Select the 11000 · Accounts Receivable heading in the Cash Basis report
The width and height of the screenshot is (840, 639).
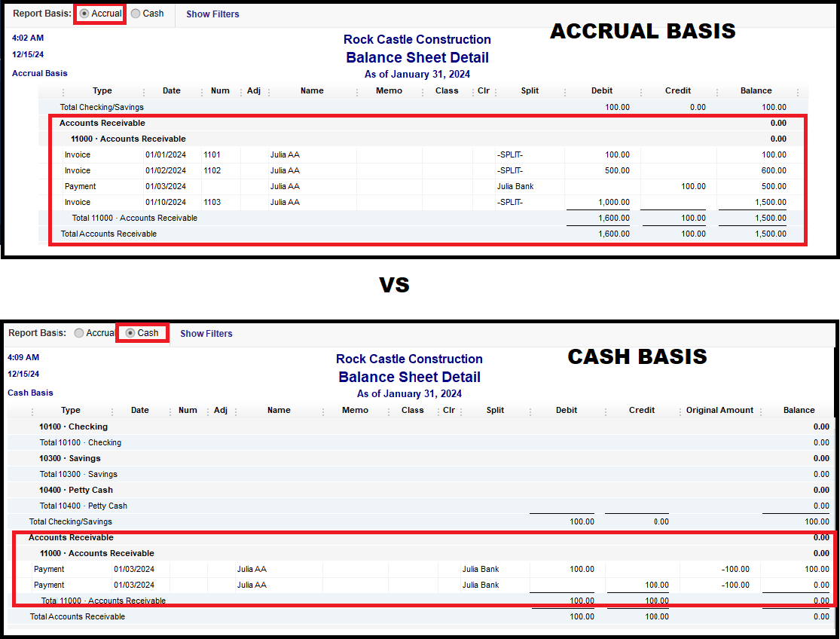pos(97,553)
